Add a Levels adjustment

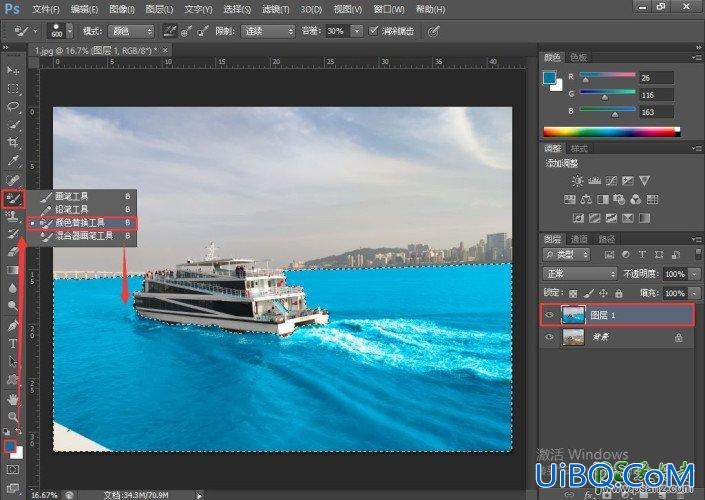tap(594, 181)
